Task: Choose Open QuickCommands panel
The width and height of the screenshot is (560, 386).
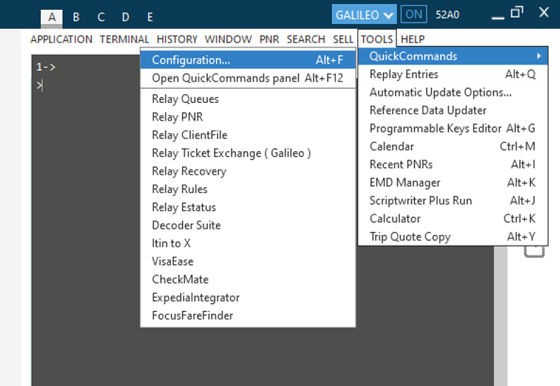Action: [x=248, y=78]
